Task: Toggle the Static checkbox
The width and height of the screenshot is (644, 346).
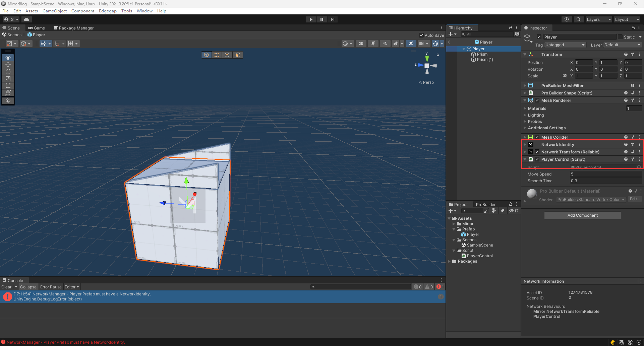Action: coord(620,37)
